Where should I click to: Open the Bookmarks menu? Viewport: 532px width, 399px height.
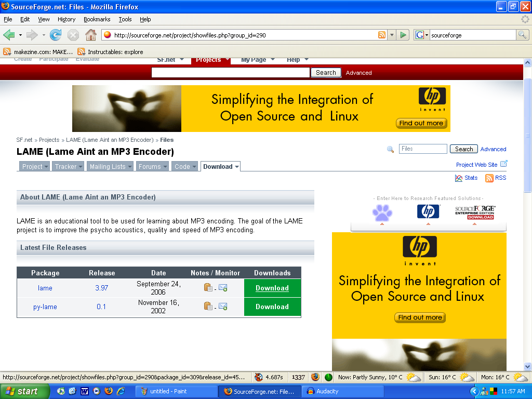point(97,19)
